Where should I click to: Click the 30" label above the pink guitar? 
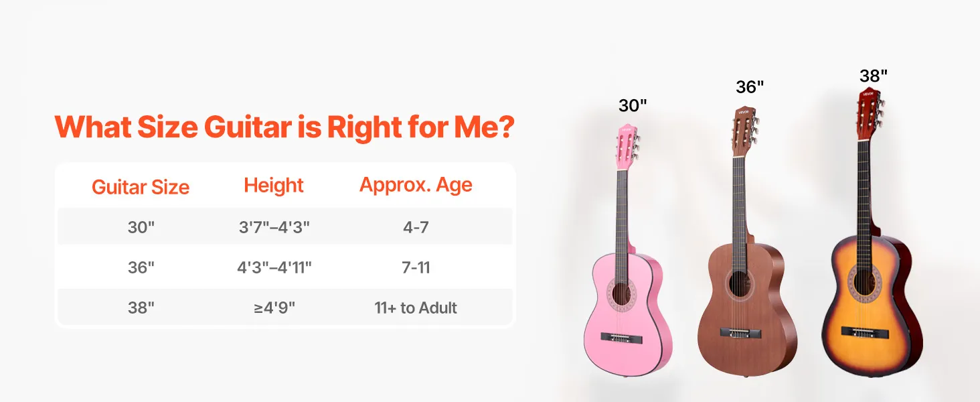(633, 105)
